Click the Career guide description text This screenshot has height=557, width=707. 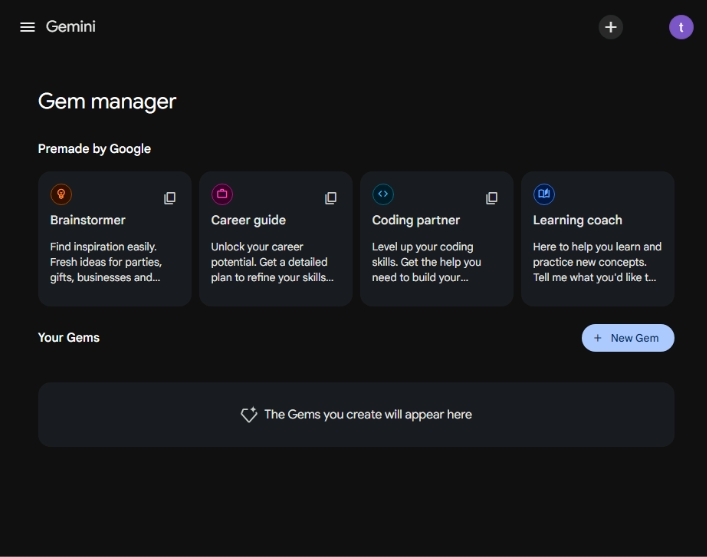(x=270, y=262)
